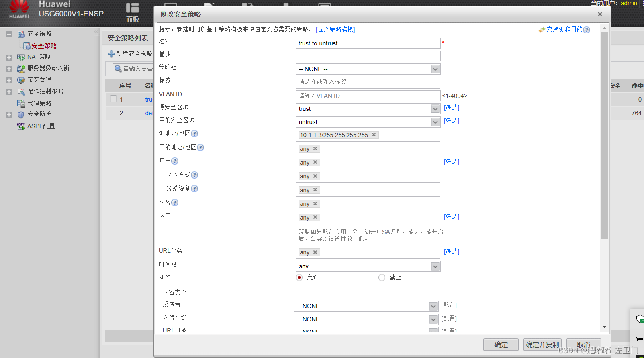Focus the VLAN ID input field
This screenshot has width=644, height=358.
coord(368,96)
